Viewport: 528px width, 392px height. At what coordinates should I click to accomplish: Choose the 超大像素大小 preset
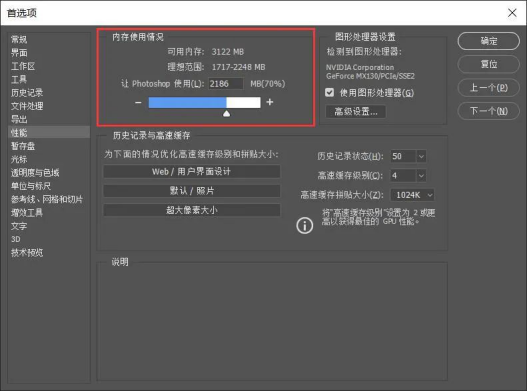tap(191, 210)
